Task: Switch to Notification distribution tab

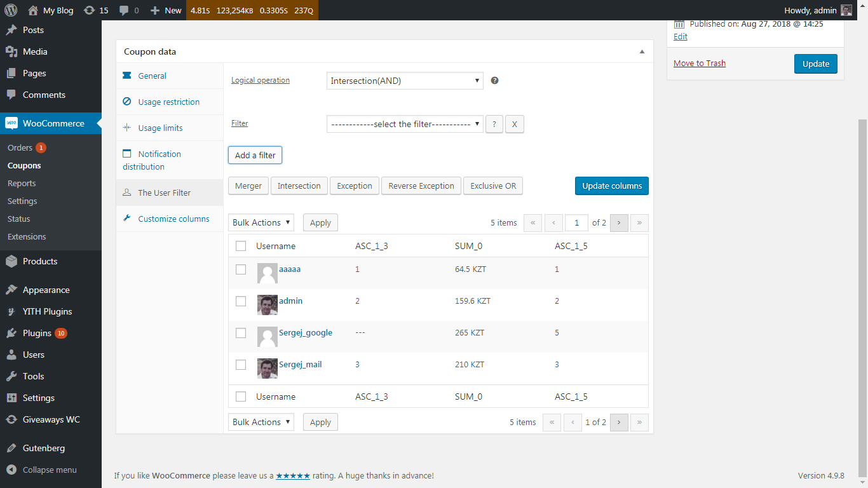Action: coord(170,160)
